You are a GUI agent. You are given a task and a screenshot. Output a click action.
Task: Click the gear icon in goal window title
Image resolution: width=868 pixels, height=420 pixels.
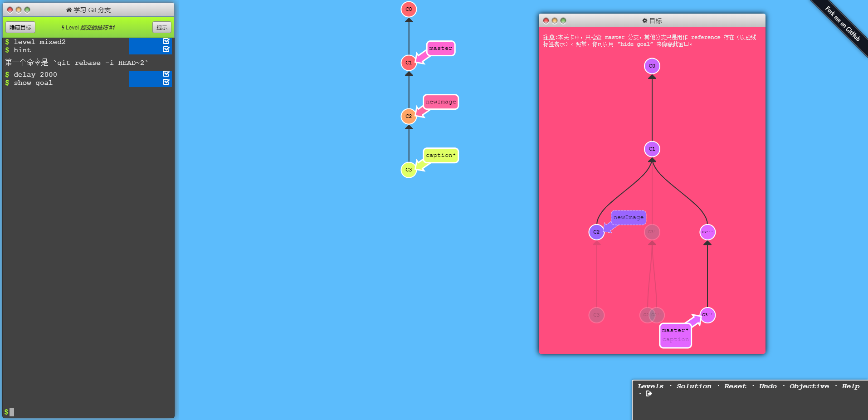645,20
